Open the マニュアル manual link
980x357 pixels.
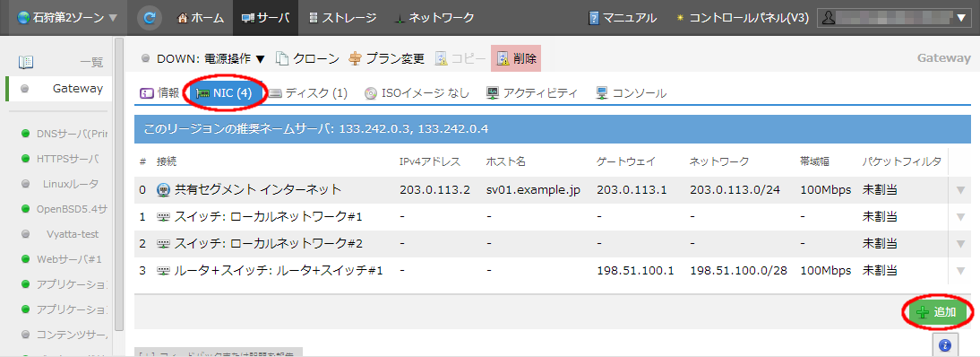coord(623,18)
